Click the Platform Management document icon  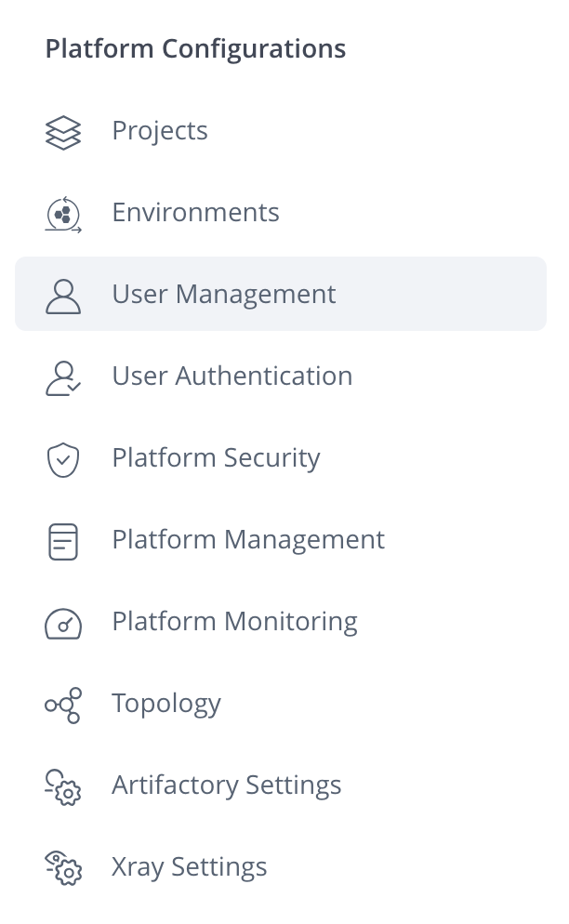[62, 539]
